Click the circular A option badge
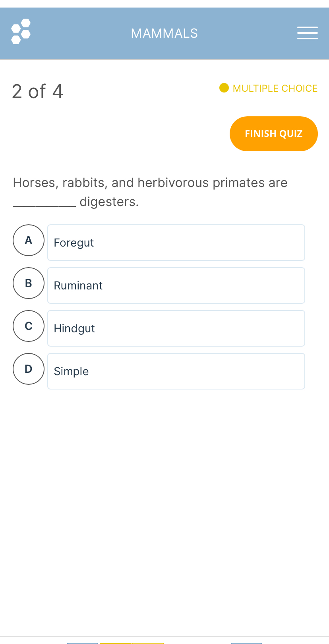329x644 pixels. coord(28,240)
